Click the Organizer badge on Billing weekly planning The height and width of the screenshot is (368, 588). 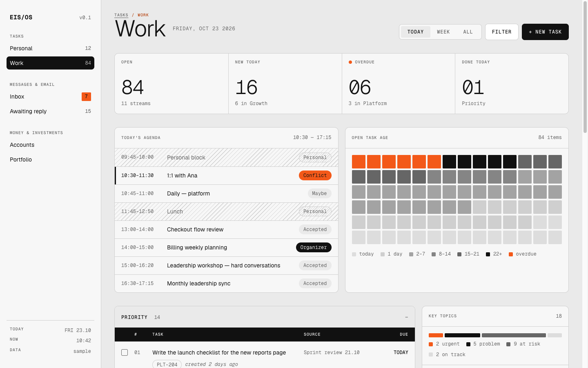pos(314,247)
